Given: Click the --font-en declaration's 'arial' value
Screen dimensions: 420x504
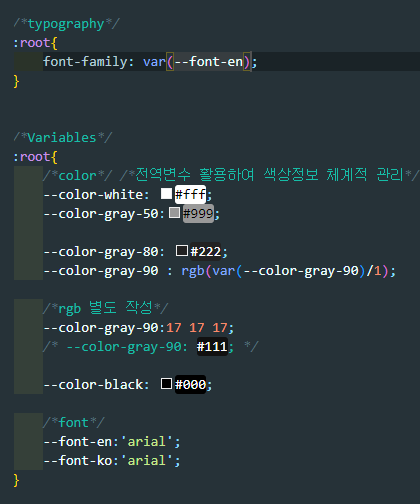Looking at the screenshot, I should pyautogui.click(x=147, y=442).
